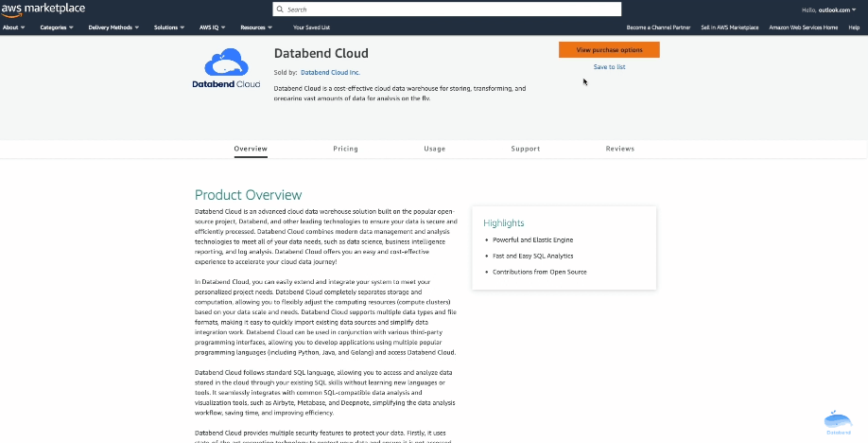This screenshot has height=443, width=868.
Task: Expand the Categories menu
Action: [x=57, y=27]
